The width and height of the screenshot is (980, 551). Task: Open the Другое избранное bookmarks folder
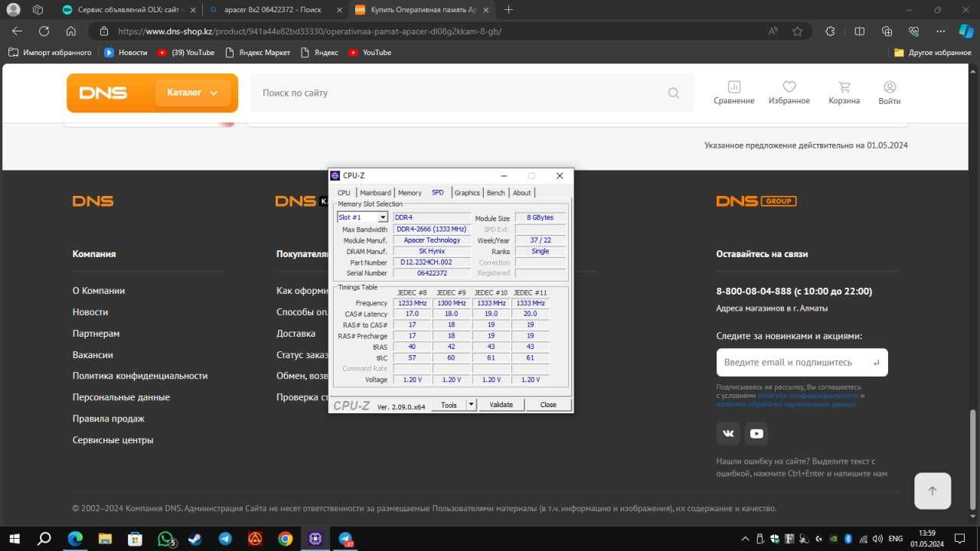pos(933,53)
